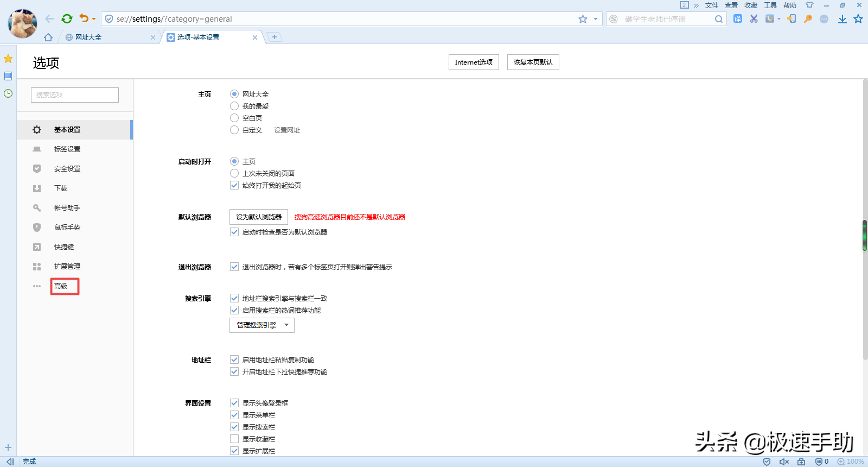Viewport: 868px width, 467px height.
Task: Expand the 管理搜索引擎 dropdown
Action: (x=262, y=325)
